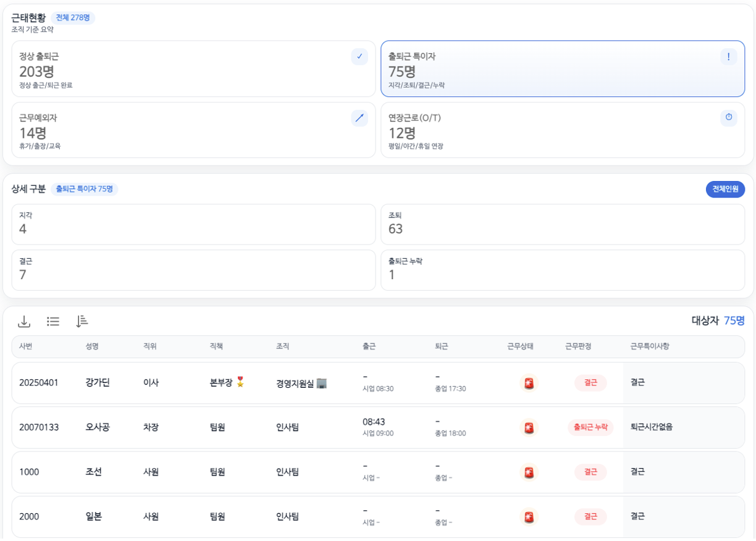Viewport: 756px width, 541px height.
Task: Click the medal icon beside 본부장
Action: (x=240, y=382)
